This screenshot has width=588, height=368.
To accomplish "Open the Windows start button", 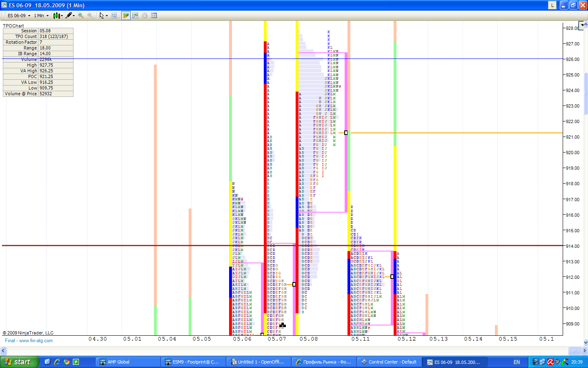I will pyautogui.click(x=19, y=362).
